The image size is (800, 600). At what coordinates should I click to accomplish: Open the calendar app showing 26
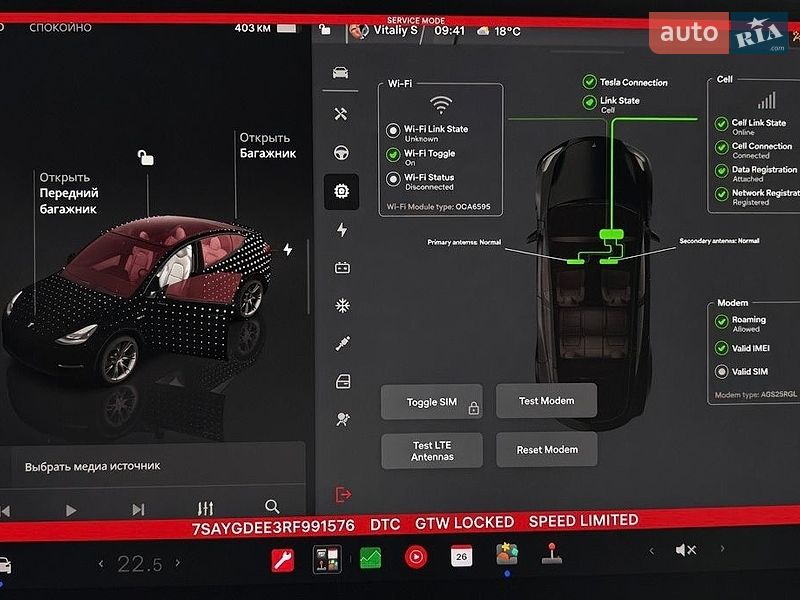461,556
